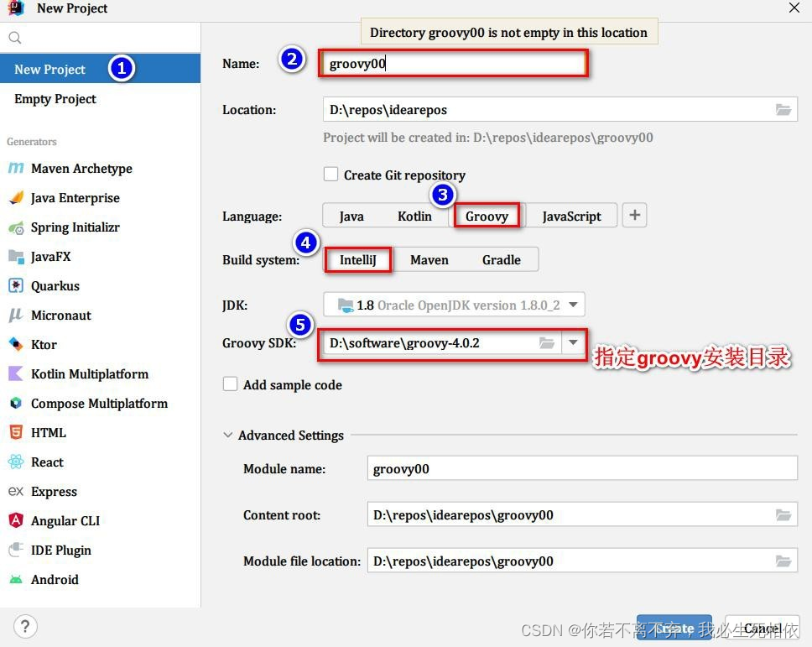
Task: Click the Android robot icon
Action: [x=16, y=579]
